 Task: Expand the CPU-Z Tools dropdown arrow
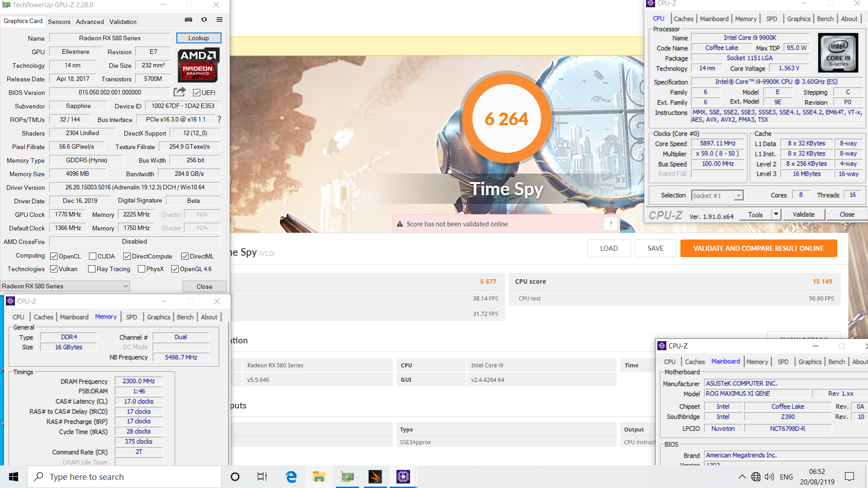(x=776, y=214)
